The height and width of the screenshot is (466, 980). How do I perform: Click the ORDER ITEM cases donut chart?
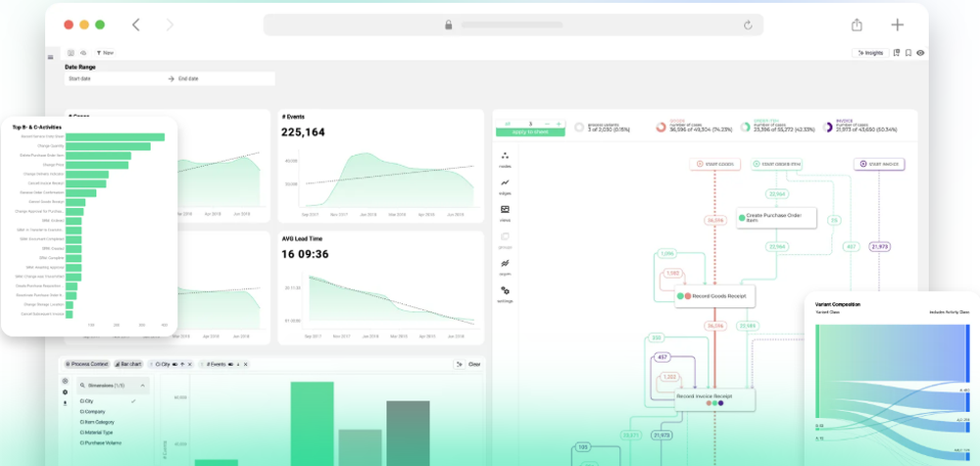745,127
